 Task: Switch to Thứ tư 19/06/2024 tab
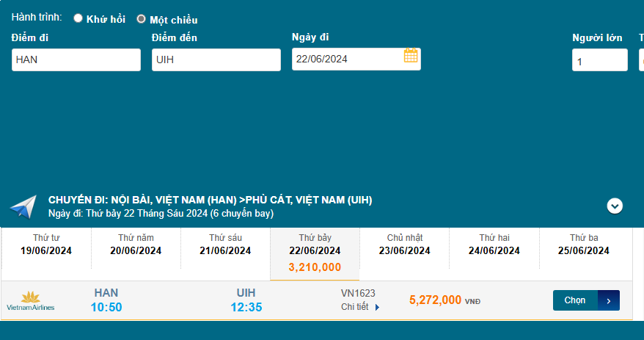point(46,245)
